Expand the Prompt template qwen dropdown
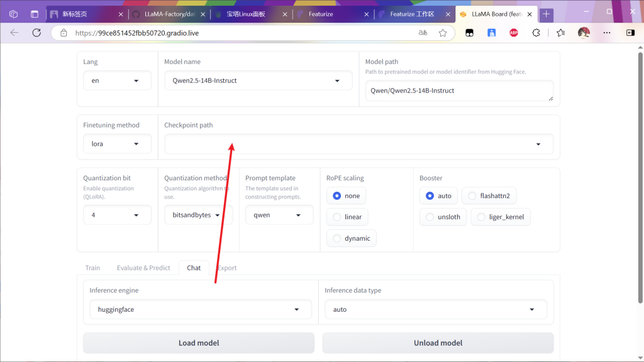The height and width of the screenshot is (362, 644). click(279, 215)
